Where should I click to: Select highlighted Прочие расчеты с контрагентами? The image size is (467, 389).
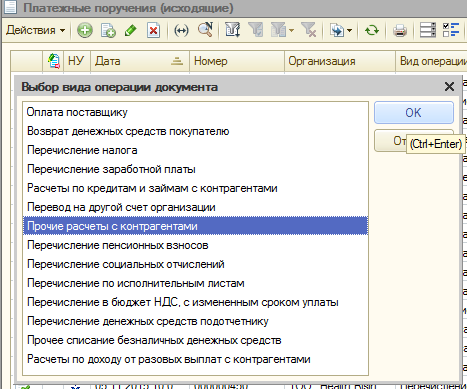(x=195, y=226)
